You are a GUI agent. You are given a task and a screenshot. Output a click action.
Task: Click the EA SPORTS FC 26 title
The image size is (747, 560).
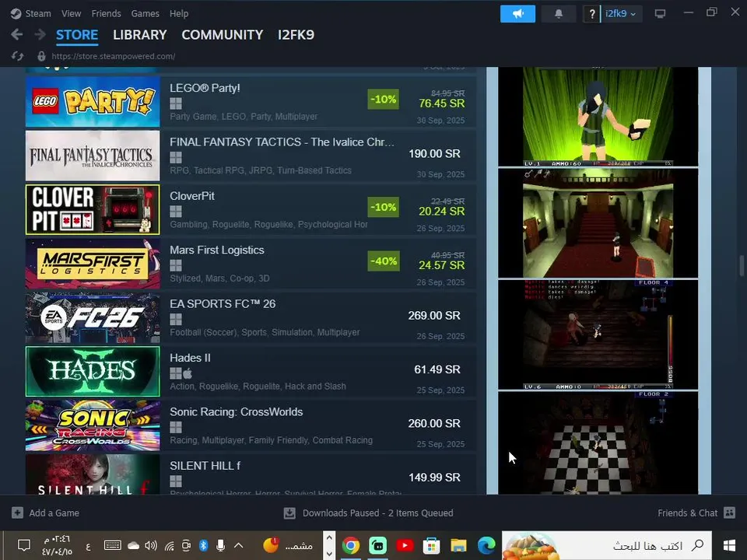[x=223, y=304]
